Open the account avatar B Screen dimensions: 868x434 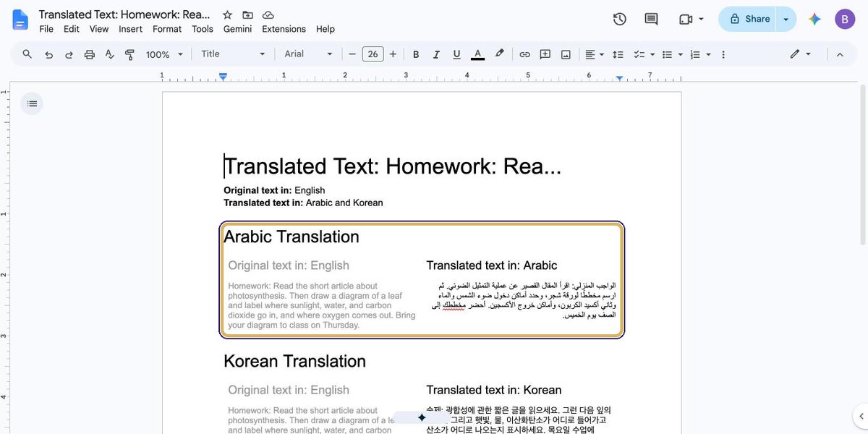845,20
